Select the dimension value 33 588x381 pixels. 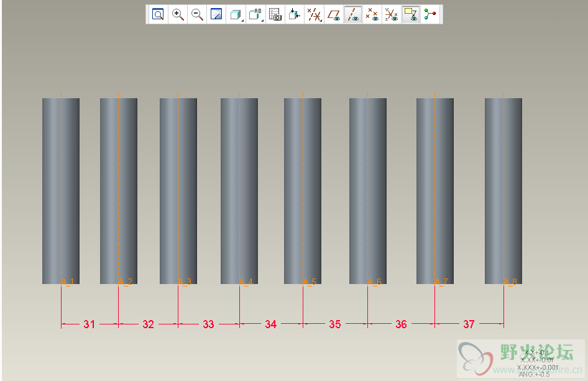[208, 324]
